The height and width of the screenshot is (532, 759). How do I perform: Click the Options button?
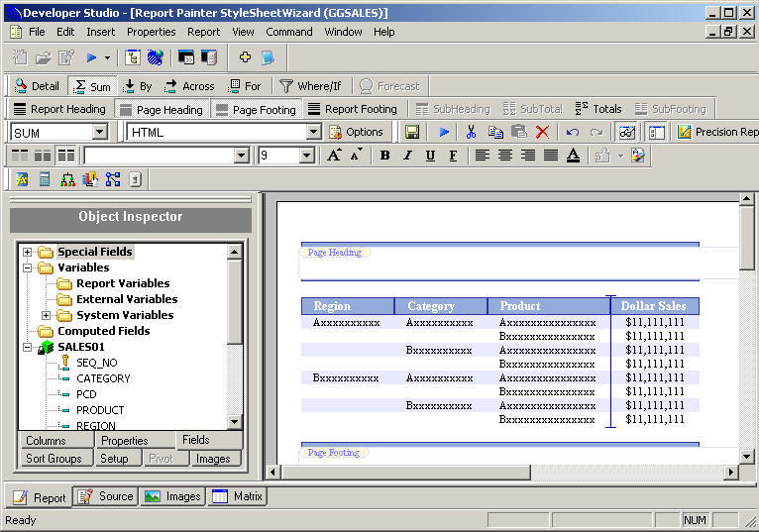coord(357,132)
